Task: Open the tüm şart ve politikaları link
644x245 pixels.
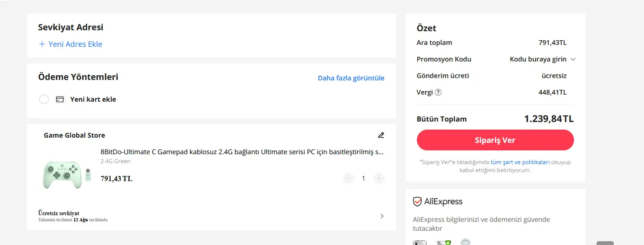Action: 520,162
